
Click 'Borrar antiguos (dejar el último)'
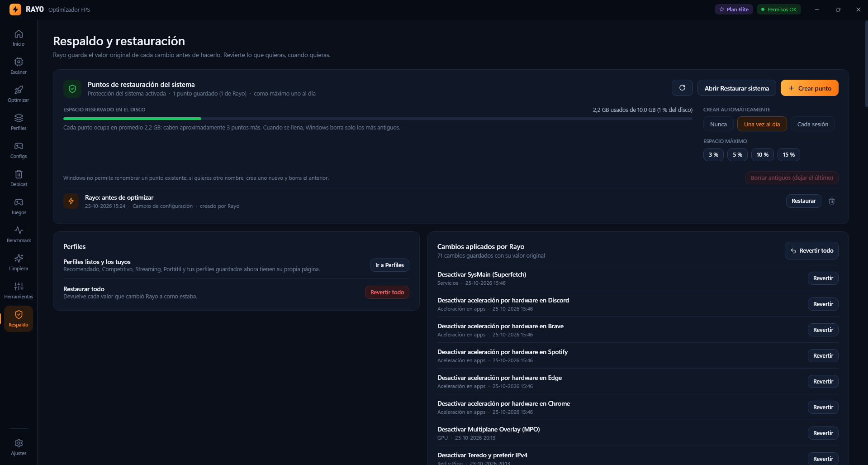pyautogui.click(x=792, y=178)
